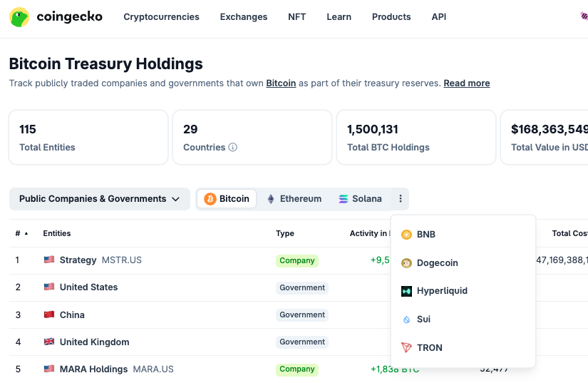Open United Kingdom entity link
Viewport: 588px width, 383px height.
pyautogui.click(x=95, y=342)
